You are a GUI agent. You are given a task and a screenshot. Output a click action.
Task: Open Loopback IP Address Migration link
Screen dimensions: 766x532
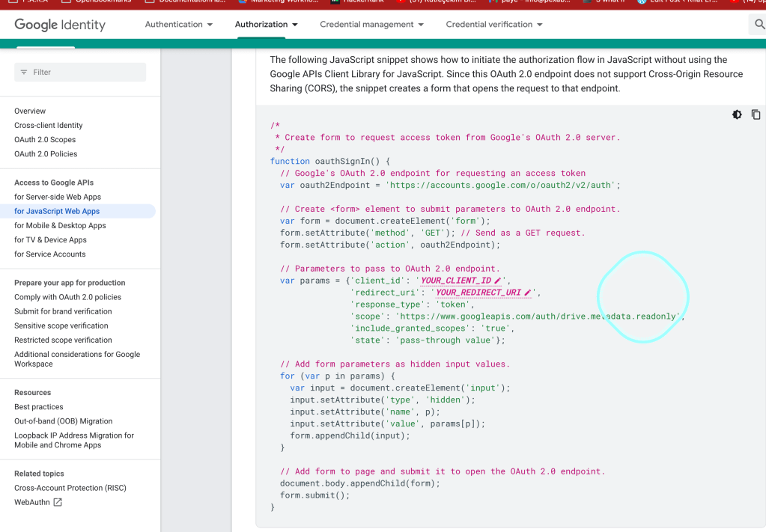[74, 440]
